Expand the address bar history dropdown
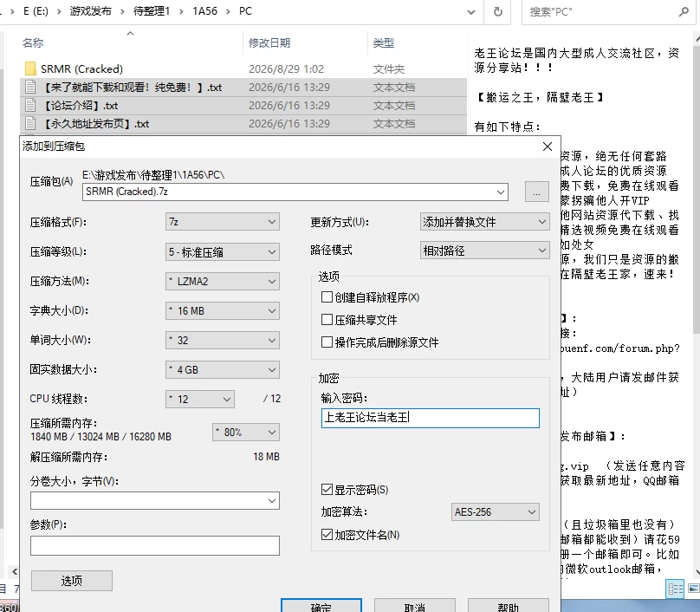Screen dimensions: 700x612 tap(471, 12)
